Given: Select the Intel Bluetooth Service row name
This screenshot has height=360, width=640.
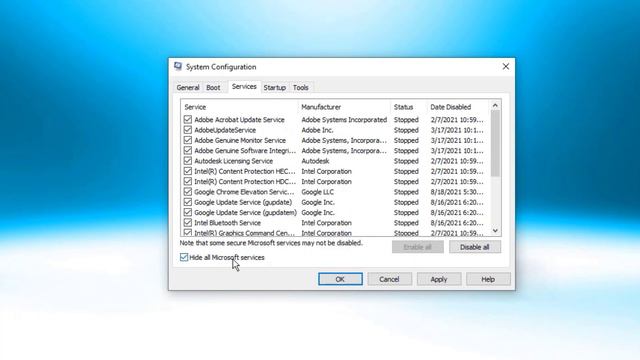Looking at the screenshot, I should pos(227,223).
